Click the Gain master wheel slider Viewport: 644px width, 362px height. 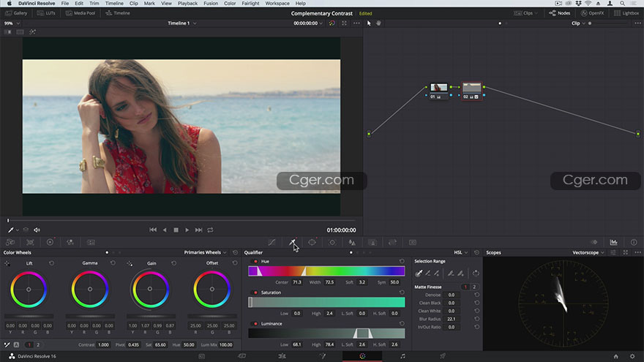(151, 316)
